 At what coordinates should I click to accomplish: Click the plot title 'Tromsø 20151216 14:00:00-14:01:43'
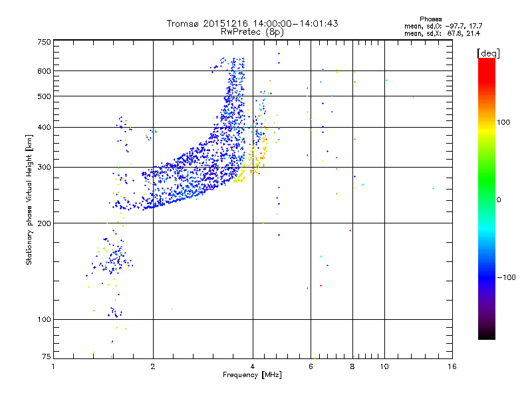pyautogui.click(x=252, y=23)
